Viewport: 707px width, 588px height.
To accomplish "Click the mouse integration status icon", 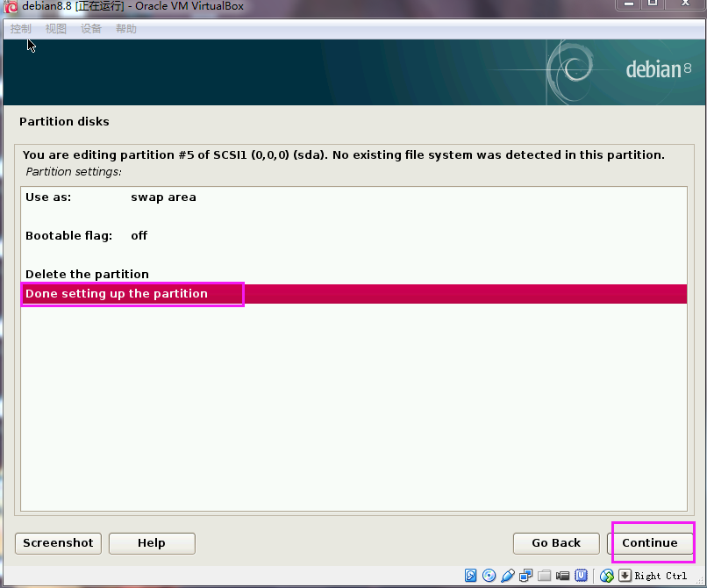I will pyautogui.click(x=606, y=576).
